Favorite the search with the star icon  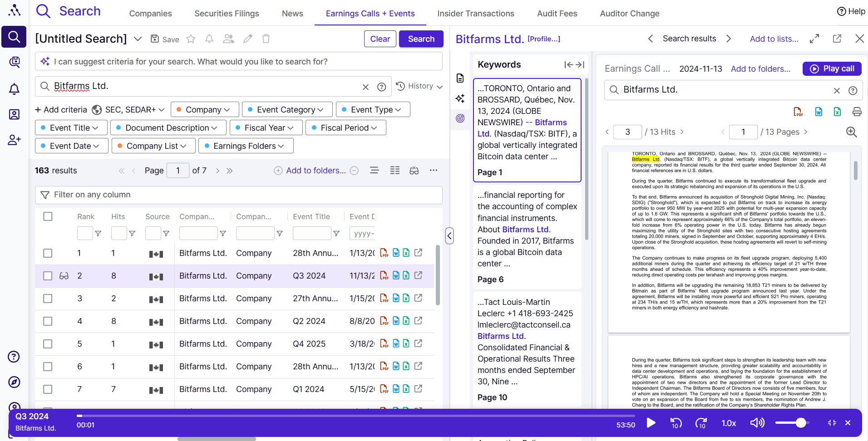click(x=191, y=39)
